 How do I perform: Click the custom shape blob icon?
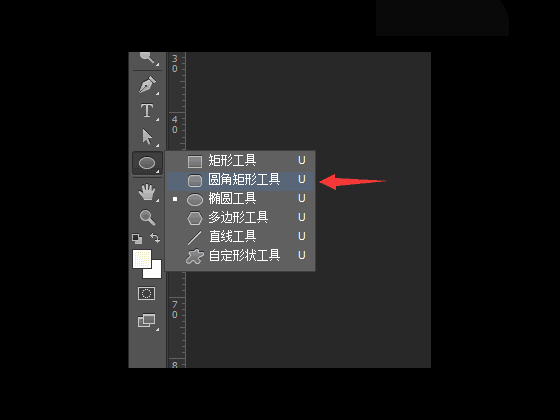pos(195,256)
